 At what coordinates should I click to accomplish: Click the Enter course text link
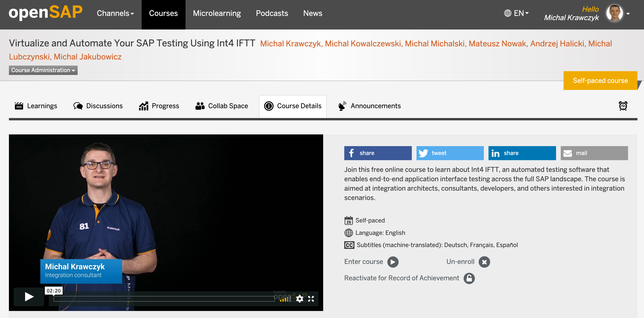tap(364, 262)
